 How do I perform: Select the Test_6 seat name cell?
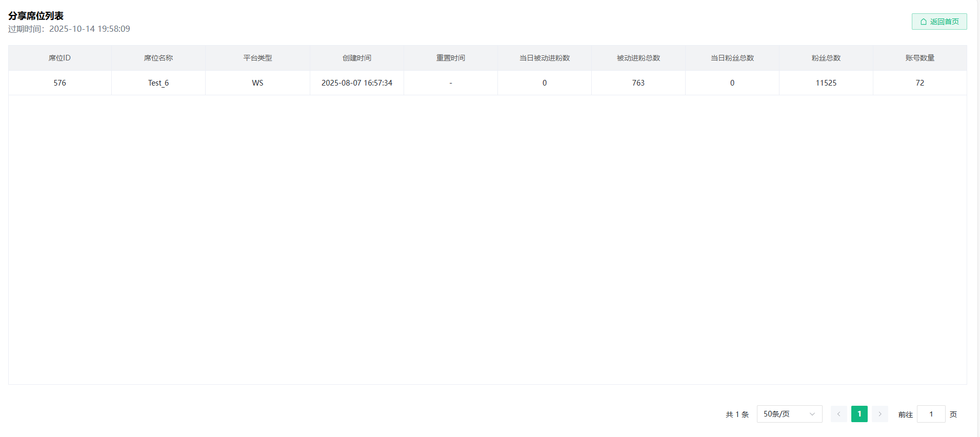click(158, 83)
